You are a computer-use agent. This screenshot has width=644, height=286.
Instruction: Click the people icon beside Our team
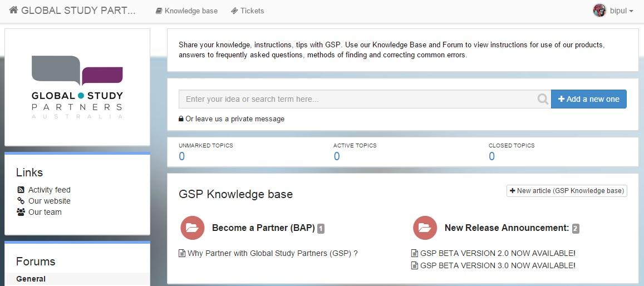[21, 212]
